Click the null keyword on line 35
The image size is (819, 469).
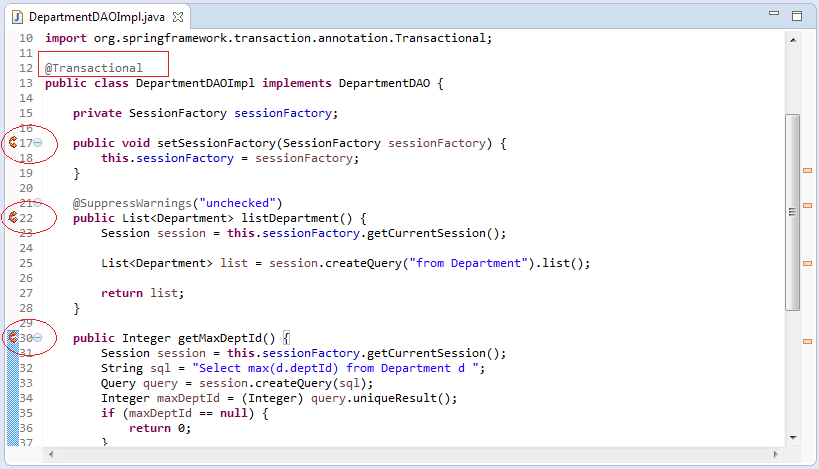point(233,414)
